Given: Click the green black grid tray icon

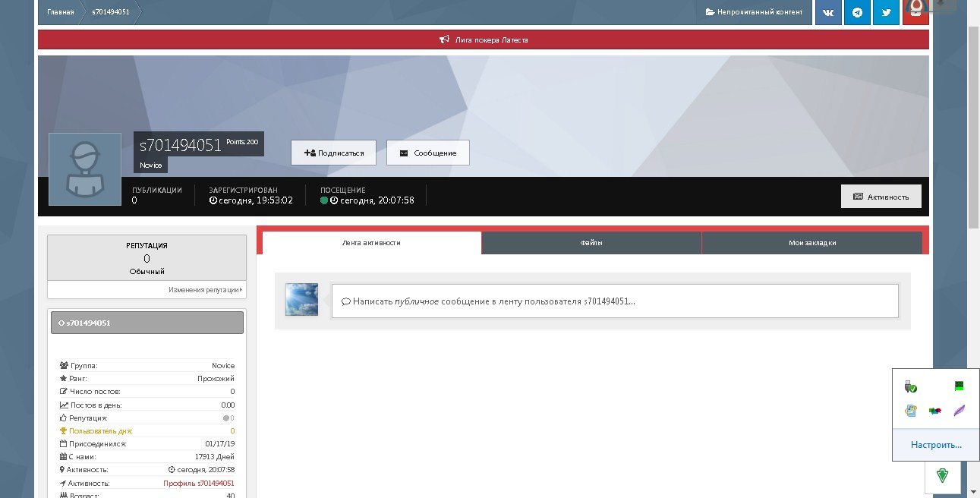Looking at the screenshot, I should pos(959,387).
